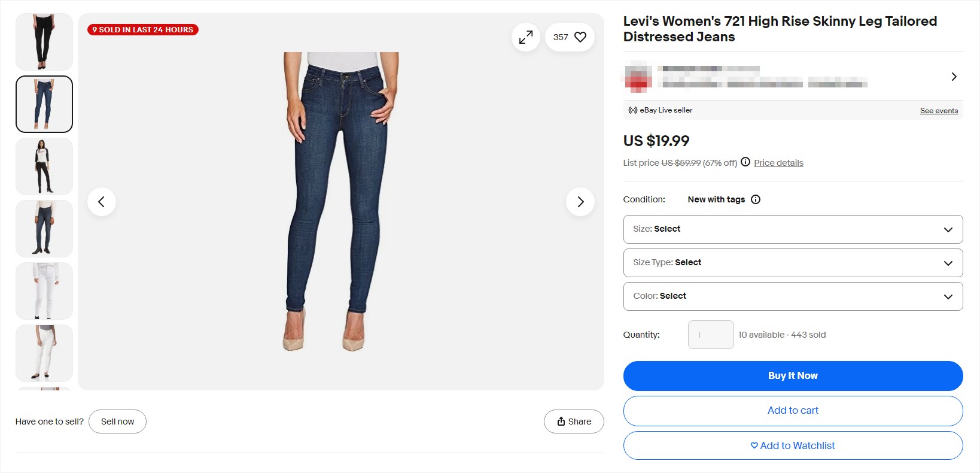Toggle the heart to save this item
Viewport: 980px width, 473px height.
[579, 37]
